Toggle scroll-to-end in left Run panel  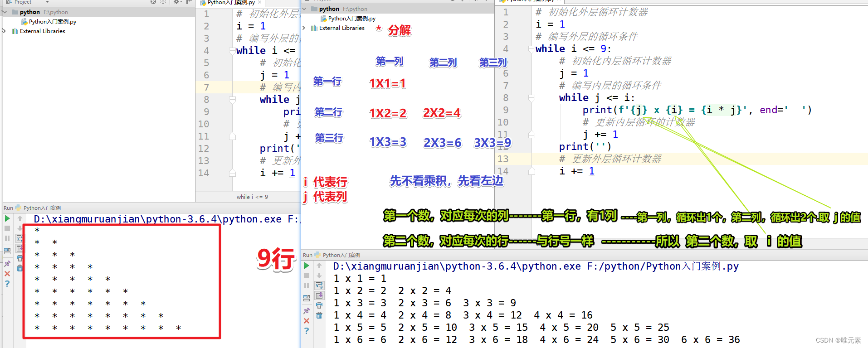pyautogui.click(x=20, y=248)
